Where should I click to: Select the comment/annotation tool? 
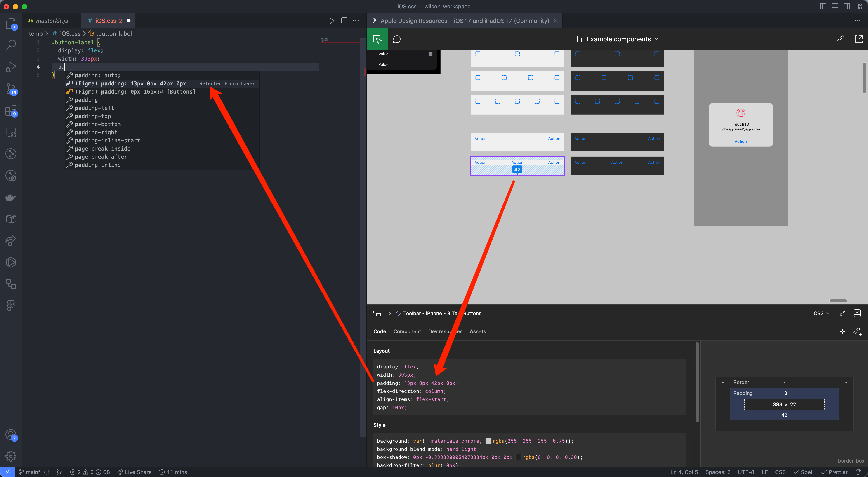coord(397,39)
